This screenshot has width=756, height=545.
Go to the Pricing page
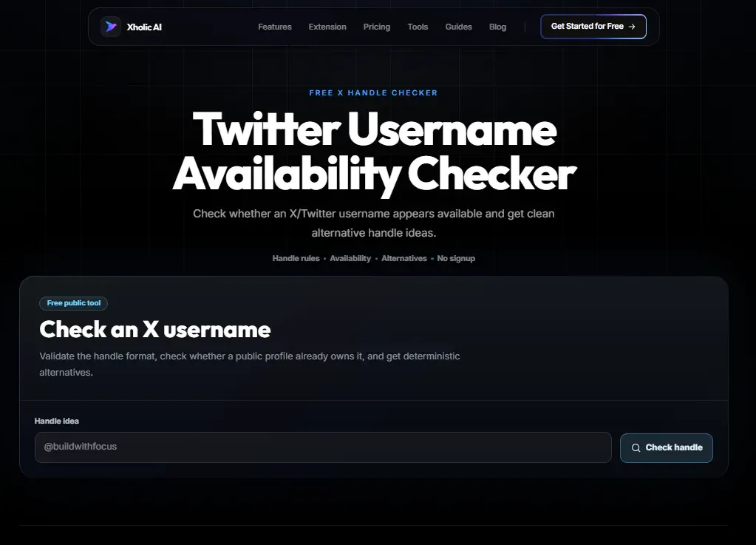377,27
